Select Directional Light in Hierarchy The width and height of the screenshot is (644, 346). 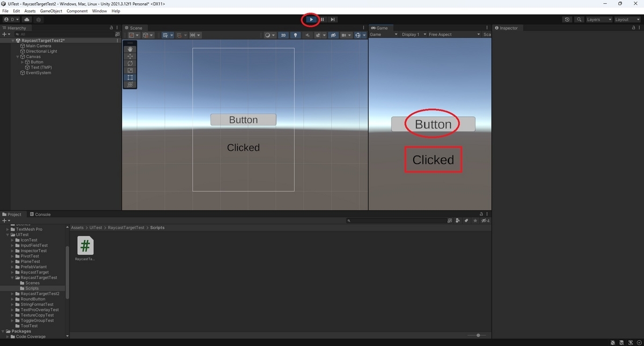pos(41,51)
